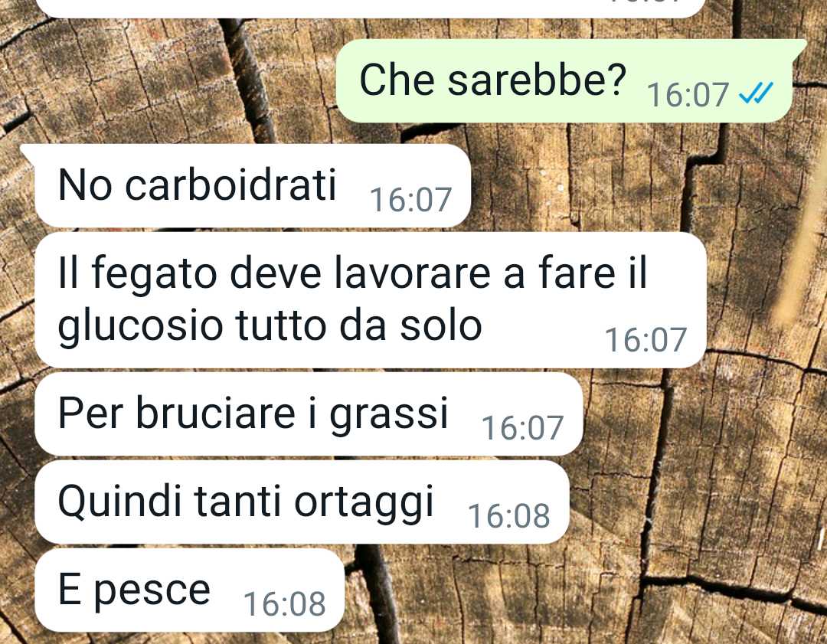The image size is (827, 644).
Task: Tap the word 'carboidrati' in the message
Action: [x=230, y=185]
